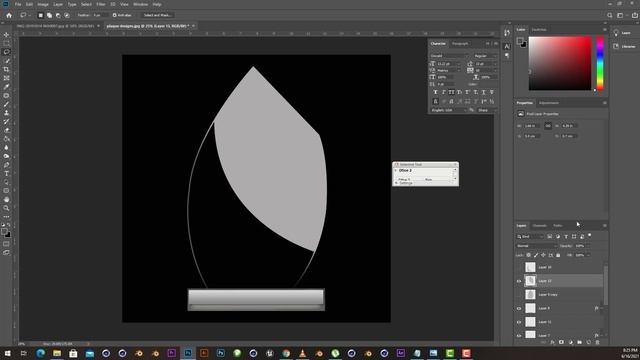Select the Horizontal Type tool
Image resolution: width=640 pixels, height=360 pixels.
(6, 173)
